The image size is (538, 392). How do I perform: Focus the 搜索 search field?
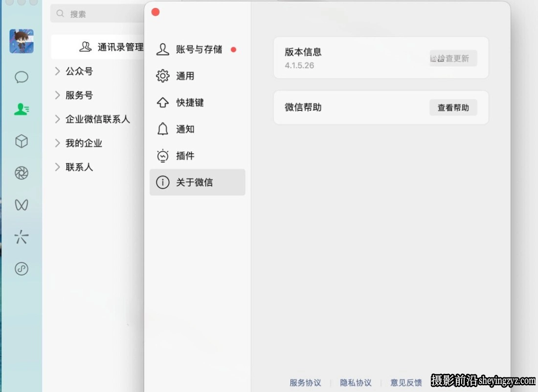pyautogui.click(x=97, y=13)
